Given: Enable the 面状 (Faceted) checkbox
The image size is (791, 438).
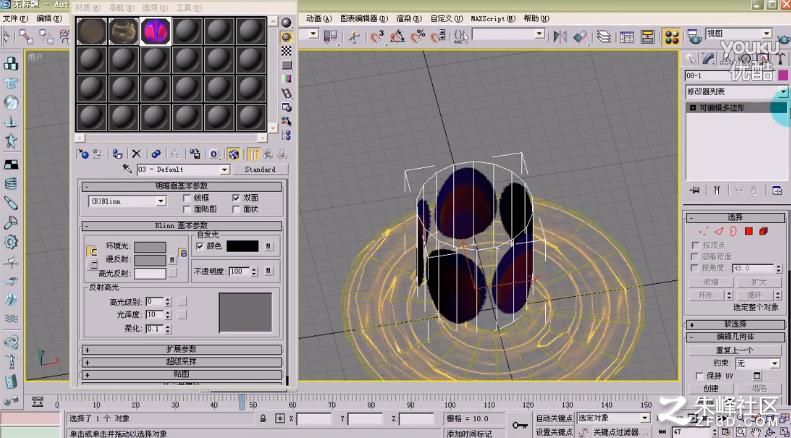Looking at the screenshot, I should [236, 208].
